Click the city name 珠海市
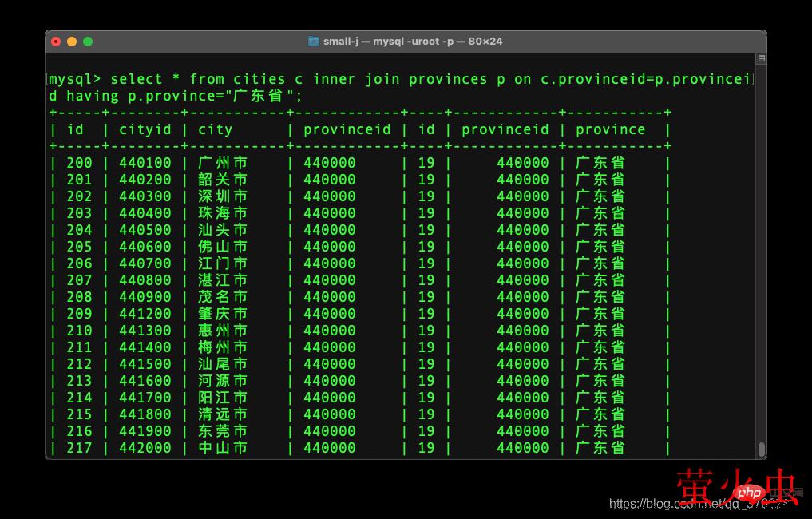The image size is (812, 519). point(223,213)
